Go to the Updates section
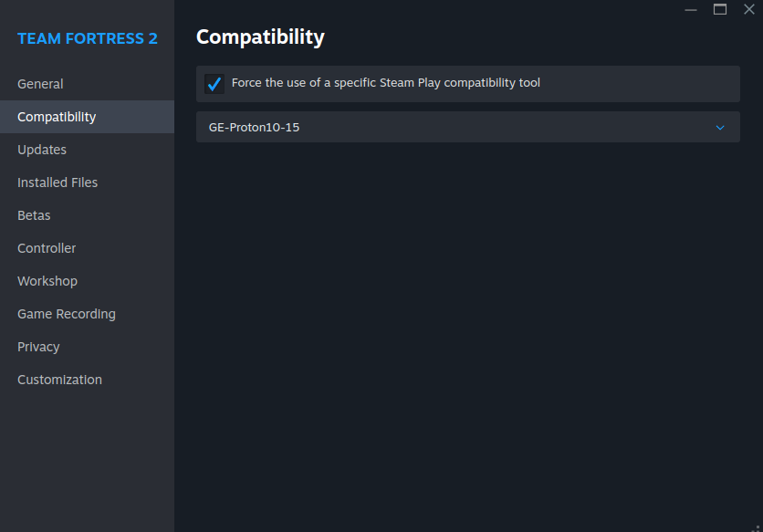The width and height of the screenshot is (763, 532). pyautogui.click(x=42, y=150)
